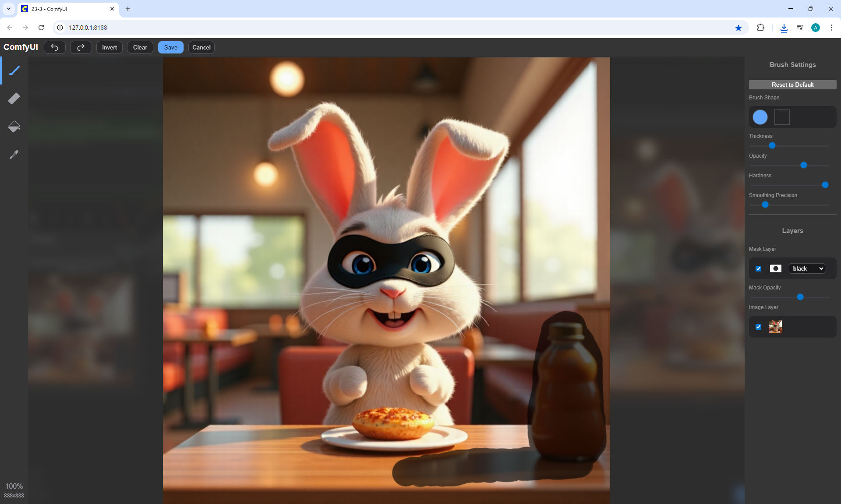Choose the square brush shape
Screen dimensions: 841x504
(x=782, y=117)
